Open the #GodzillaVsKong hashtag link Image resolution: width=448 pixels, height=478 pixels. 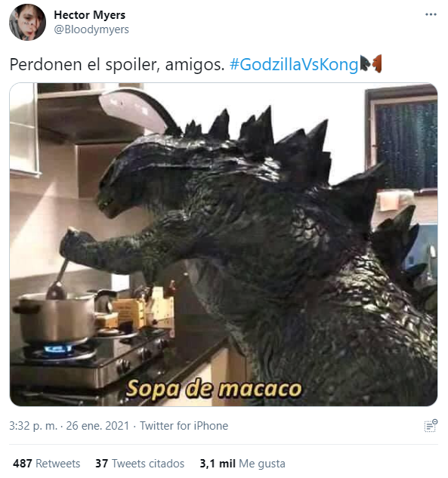[294, 65]
